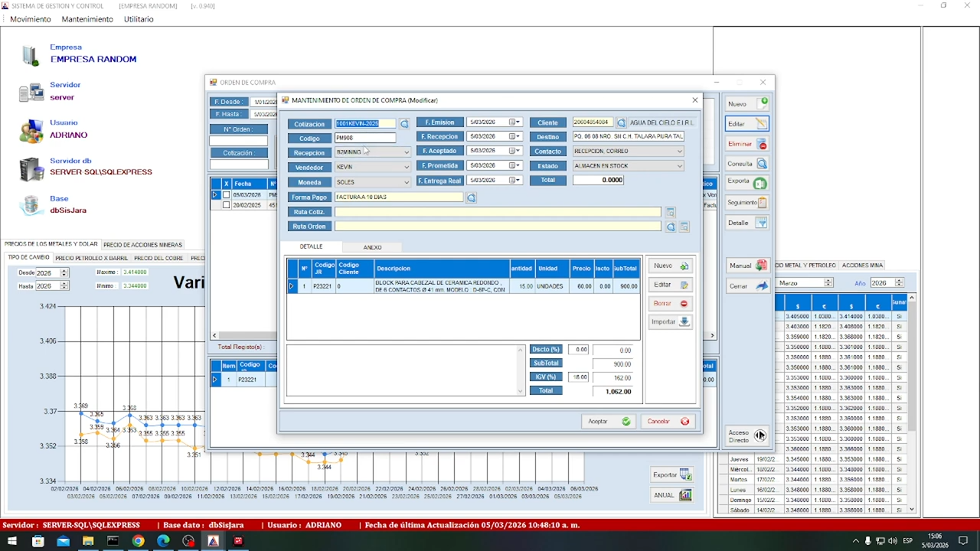Open Edge from the taskbar

point(163,541)
